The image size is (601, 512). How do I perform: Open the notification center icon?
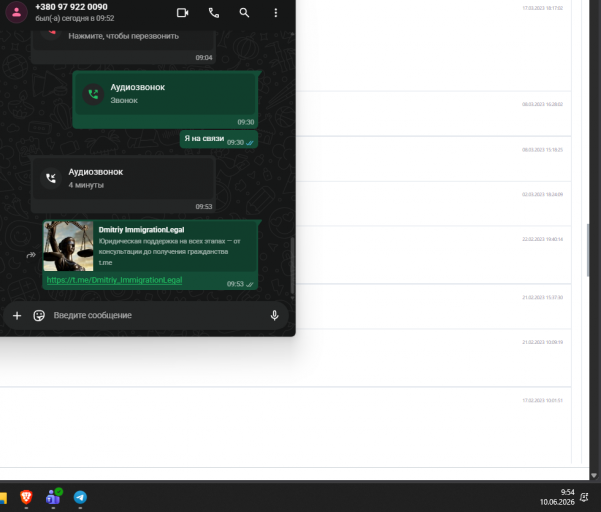584,497
